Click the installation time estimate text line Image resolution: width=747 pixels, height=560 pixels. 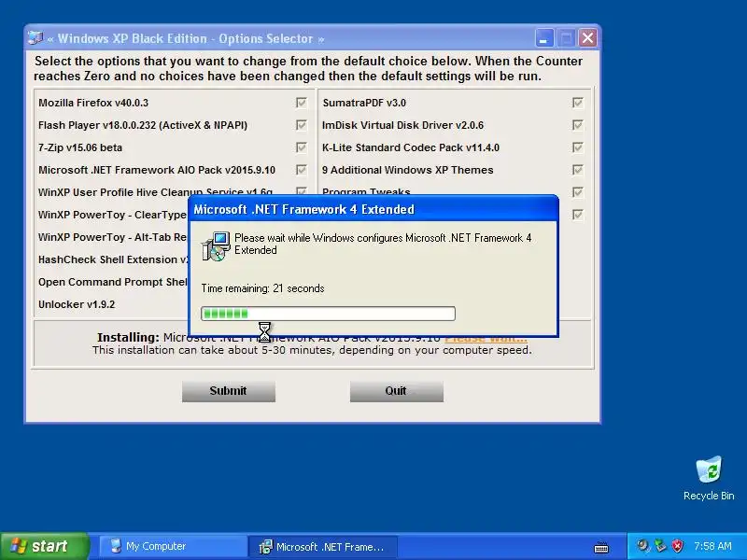click(312, 350)
